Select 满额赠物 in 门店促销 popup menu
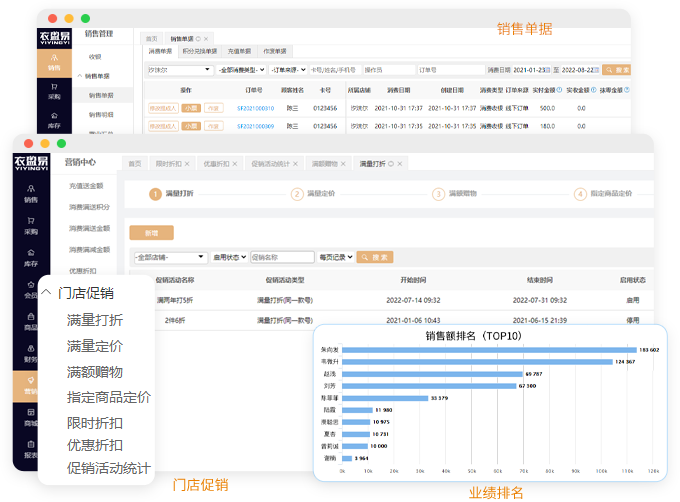 (x=95, y=372)
